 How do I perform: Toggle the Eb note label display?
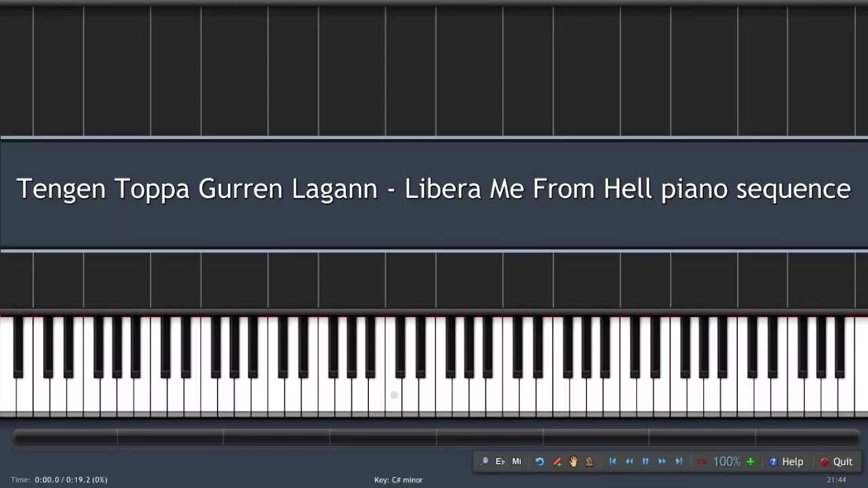[500, 462]
